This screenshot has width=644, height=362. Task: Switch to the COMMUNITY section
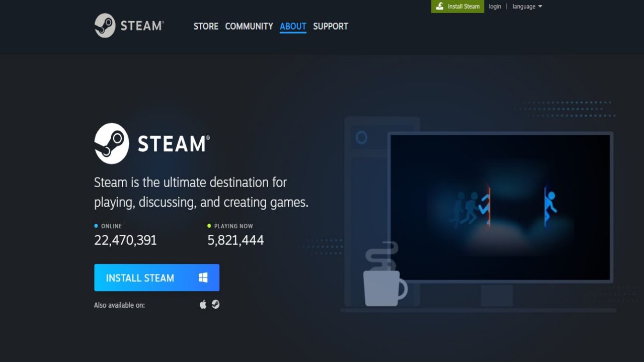point(249,26)
